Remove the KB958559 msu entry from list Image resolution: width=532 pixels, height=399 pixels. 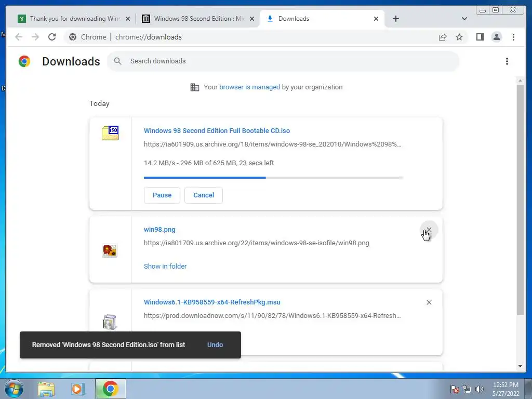coord(429,302)
